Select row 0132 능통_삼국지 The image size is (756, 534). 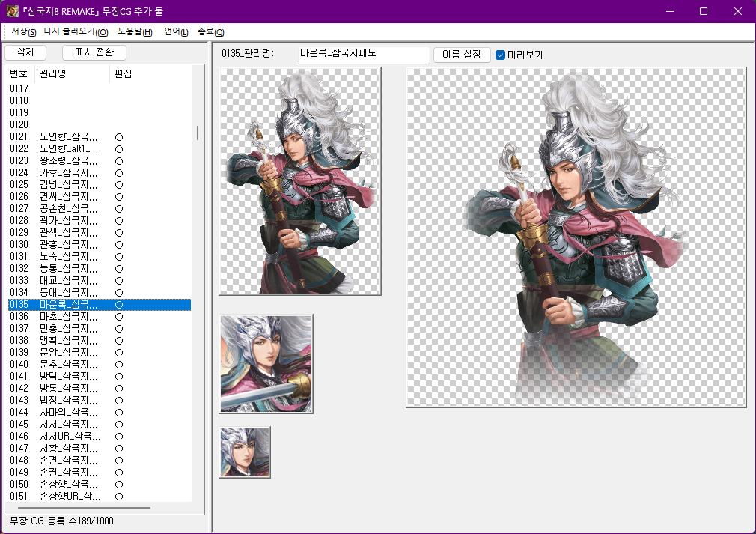tap(100, 268)
